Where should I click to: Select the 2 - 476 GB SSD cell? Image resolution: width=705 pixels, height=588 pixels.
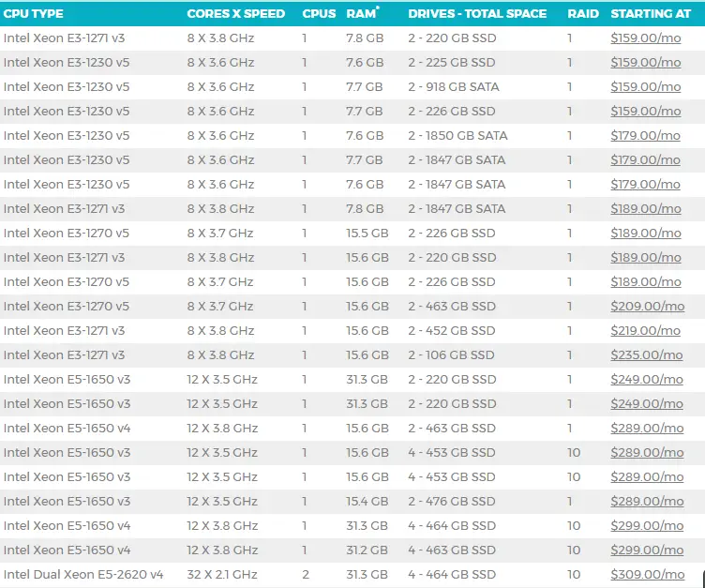tap(452, 501)
